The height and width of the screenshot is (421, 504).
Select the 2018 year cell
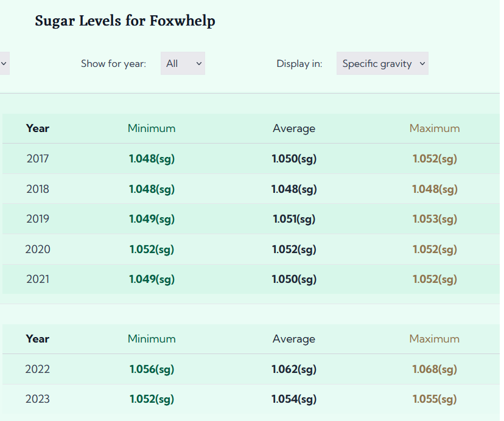[x=38, y=189]
